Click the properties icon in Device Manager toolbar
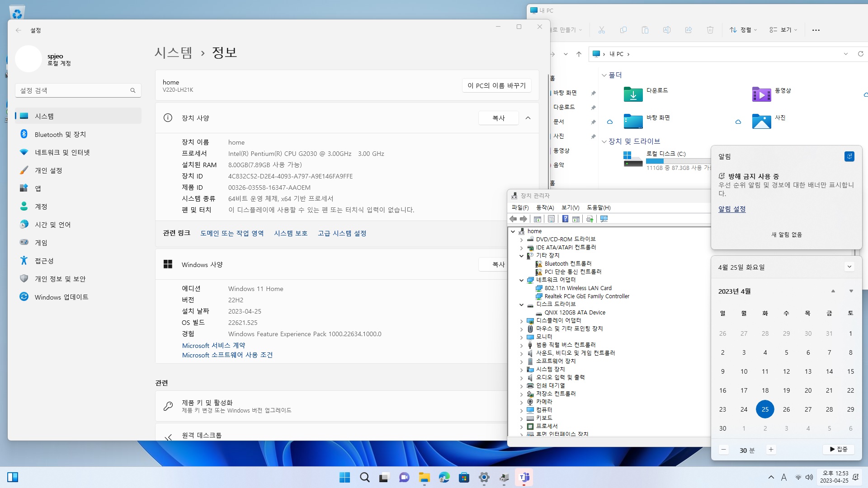Viewport: 868px width, 488px height. point(551,219)
